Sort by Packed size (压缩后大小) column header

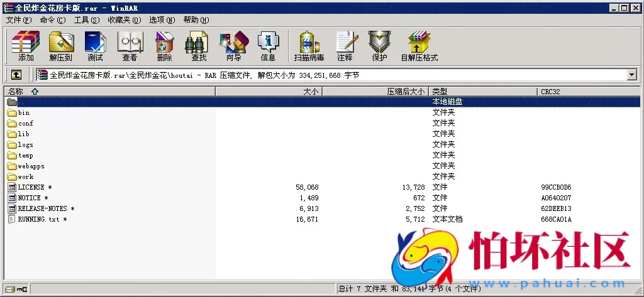375,92
